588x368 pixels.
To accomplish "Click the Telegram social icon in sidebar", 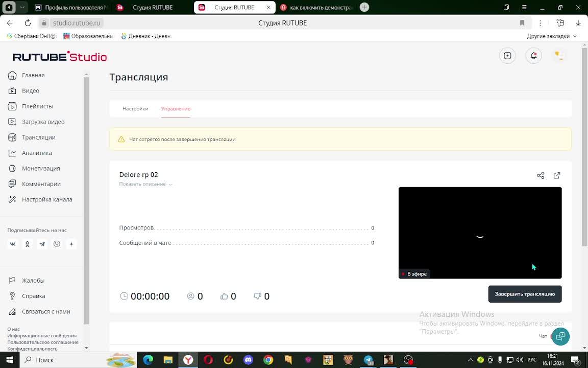I will (42, 244).
